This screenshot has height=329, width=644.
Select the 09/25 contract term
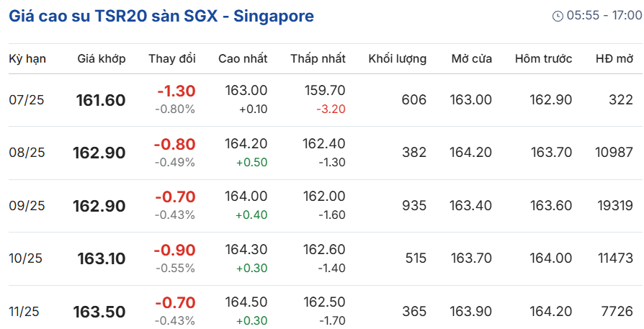(27, 205)
